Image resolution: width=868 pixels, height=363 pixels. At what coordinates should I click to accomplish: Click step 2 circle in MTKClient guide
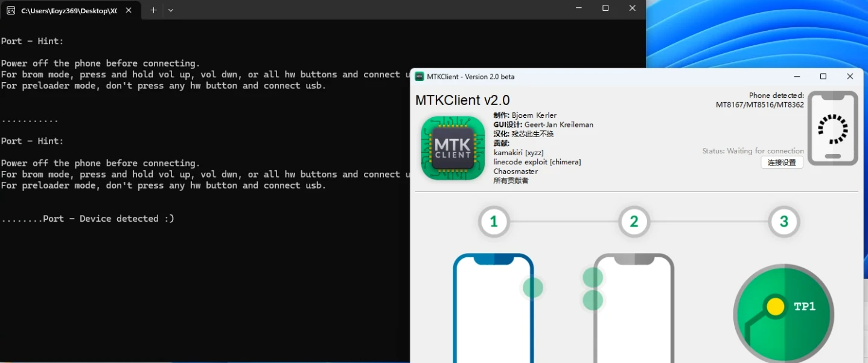634,222
